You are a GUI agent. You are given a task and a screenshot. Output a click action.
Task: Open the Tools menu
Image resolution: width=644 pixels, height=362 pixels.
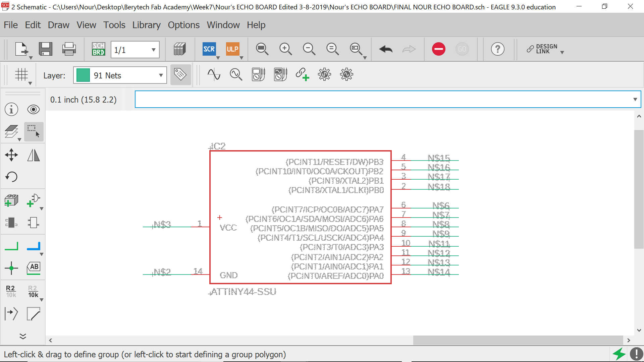click(114, 25)
